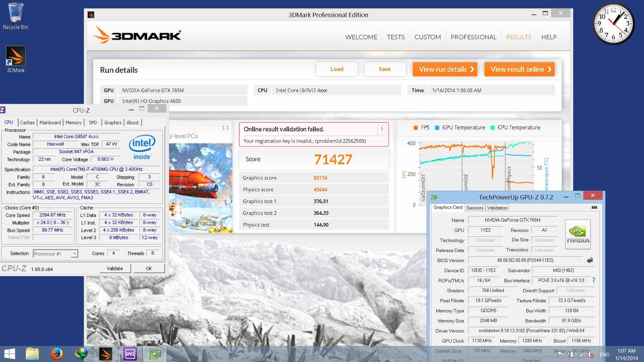Click the network signal tray icon
644x362 pixels.
click(x=580, y=354)
